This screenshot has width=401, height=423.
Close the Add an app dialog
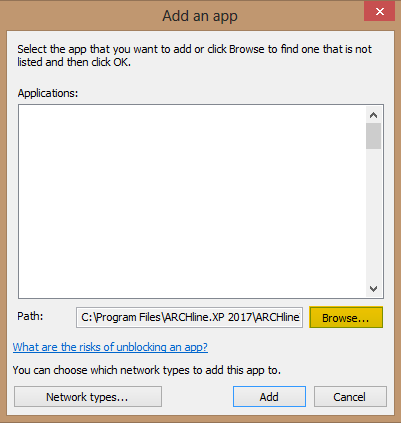tap(379, 11)
